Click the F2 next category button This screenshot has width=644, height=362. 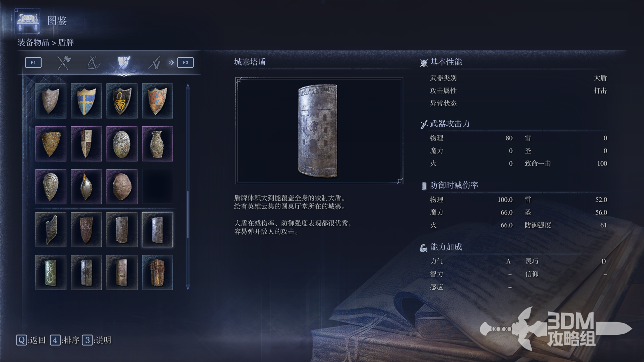(x=185, y=63)
